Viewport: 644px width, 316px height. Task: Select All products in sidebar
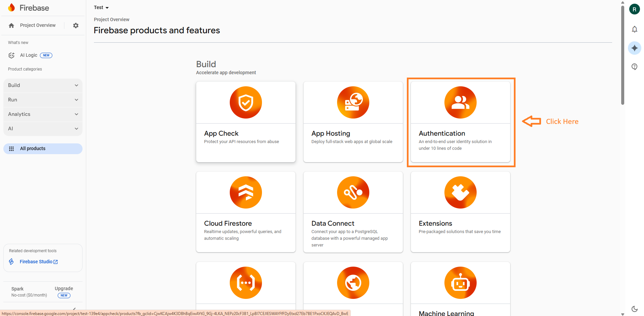(43, 149)
